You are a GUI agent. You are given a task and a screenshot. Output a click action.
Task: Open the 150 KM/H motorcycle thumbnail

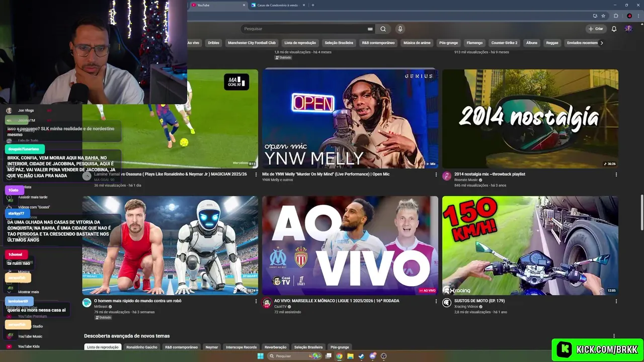530,245
